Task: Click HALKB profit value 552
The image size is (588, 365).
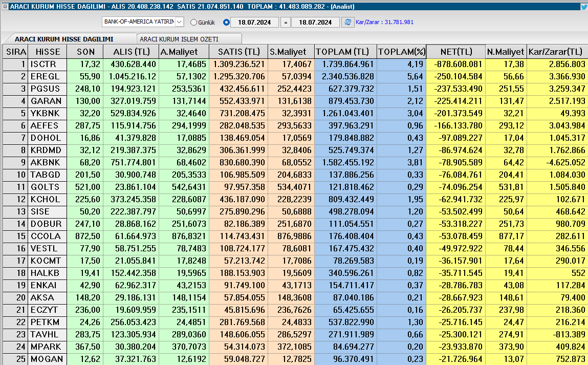Action: click(x=578, y=273)
